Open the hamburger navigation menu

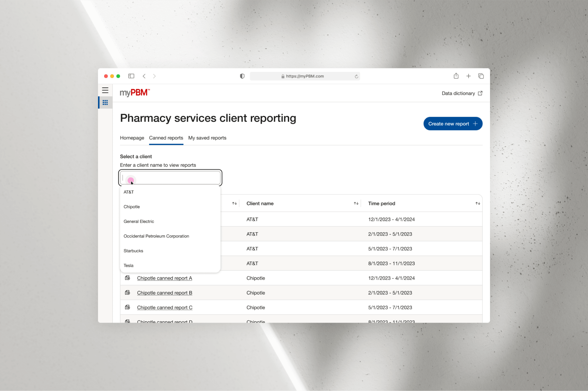(x=105, y=90)
